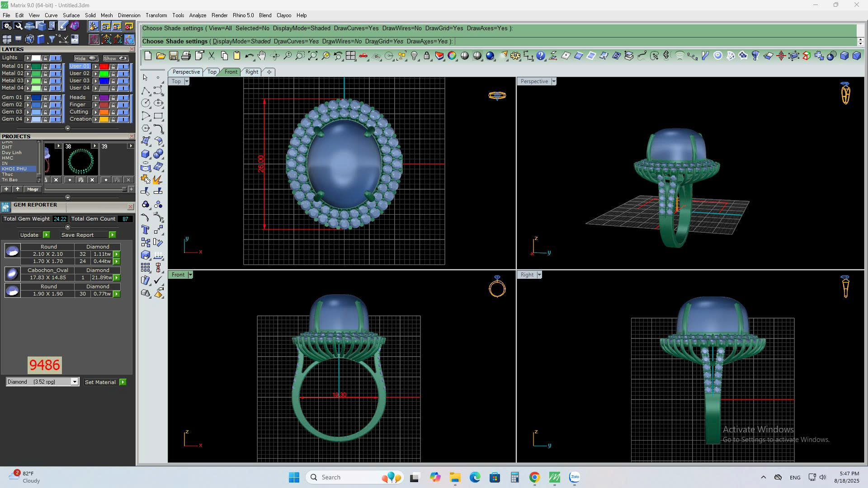Click the Undo arrow icon

pos(249,56)
